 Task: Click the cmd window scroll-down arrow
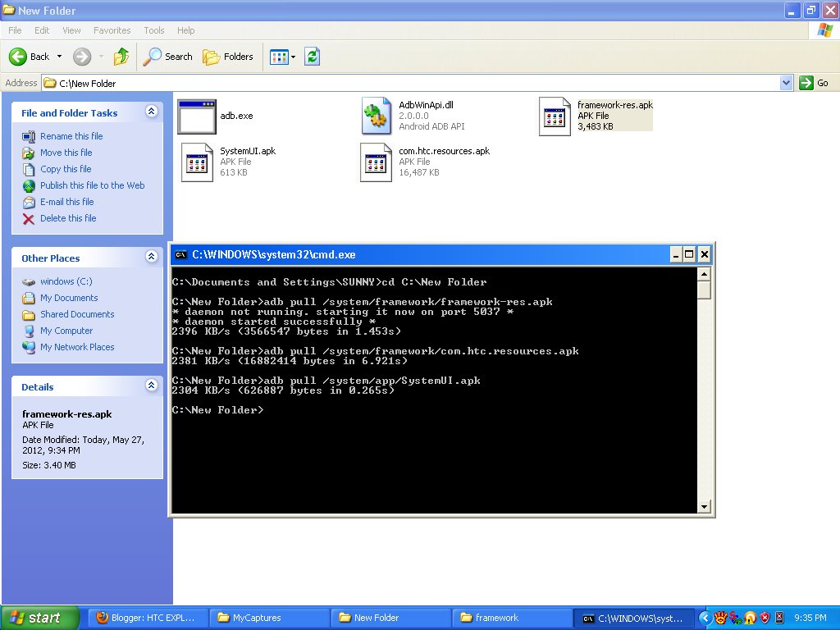tap(704, 506)
